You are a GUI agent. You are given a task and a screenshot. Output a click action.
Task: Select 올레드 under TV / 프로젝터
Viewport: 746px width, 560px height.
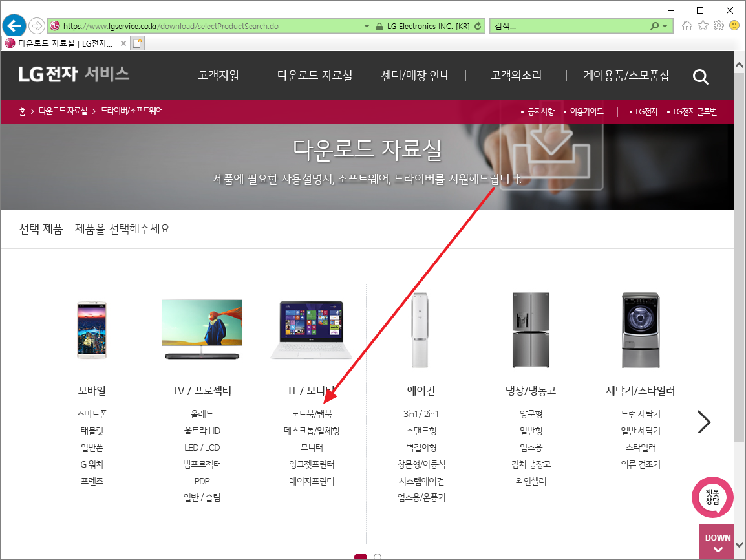(x=202, y=414)
